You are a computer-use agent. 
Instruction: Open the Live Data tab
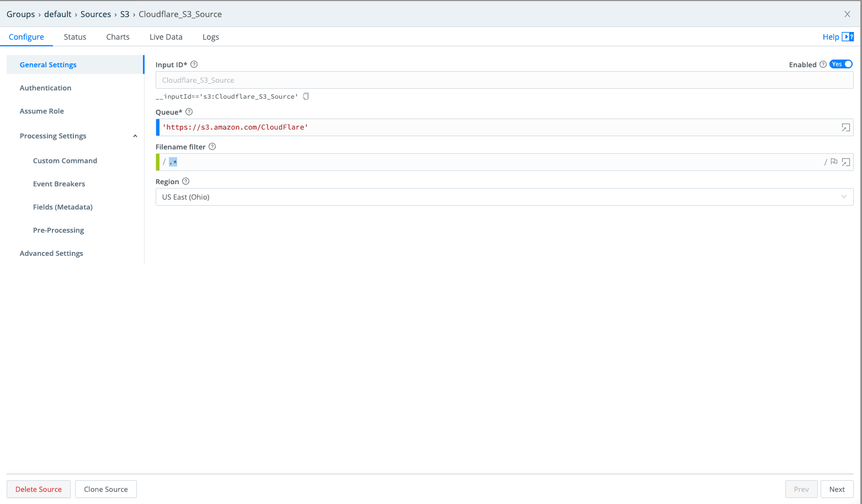click(166, 37)
